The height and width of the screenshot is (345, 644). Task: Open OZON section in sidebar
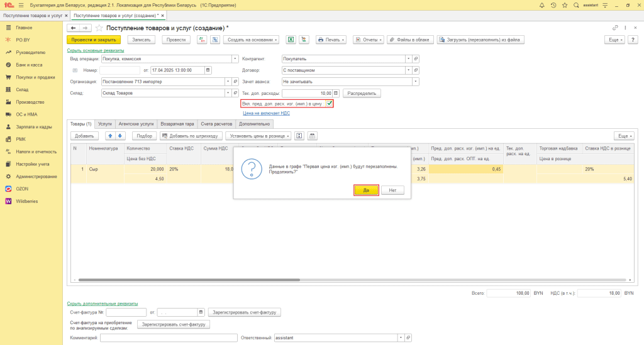coord(22,189)
